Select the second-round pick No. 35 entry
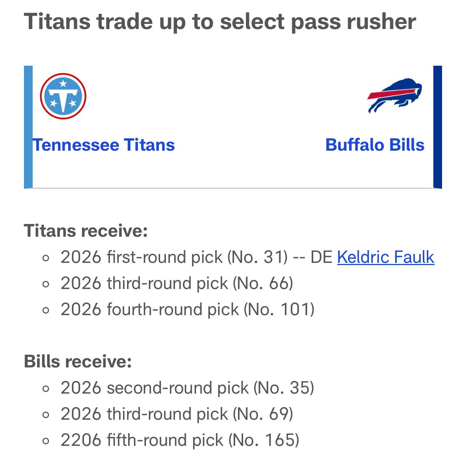 187,388
